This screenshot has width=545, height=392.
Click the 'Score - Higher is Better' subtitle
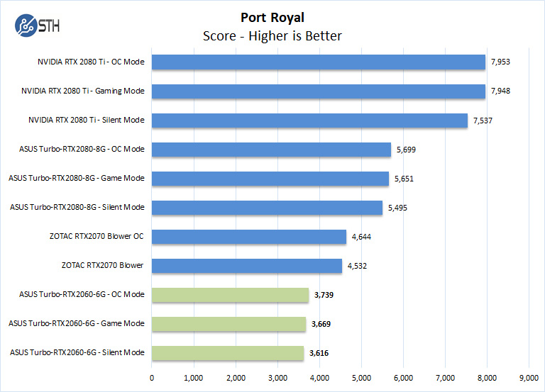tap(272, 36)
